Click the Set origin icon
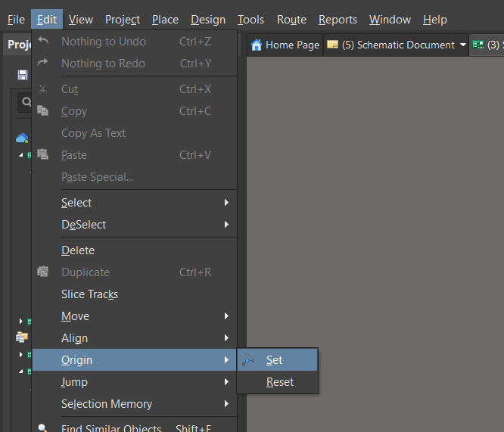This screenshot has height=432, width=504. 247,359
